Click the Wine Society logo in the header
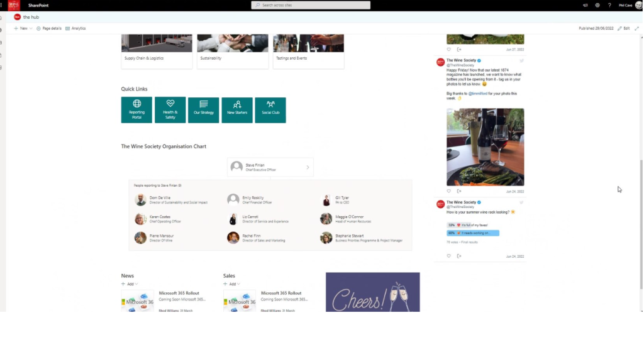Viewport: 644px width, 340px height. tap(14, 5)
